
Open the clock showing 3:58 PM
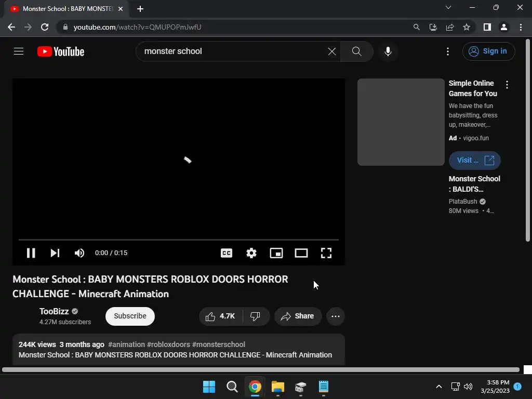pos(495,387)
